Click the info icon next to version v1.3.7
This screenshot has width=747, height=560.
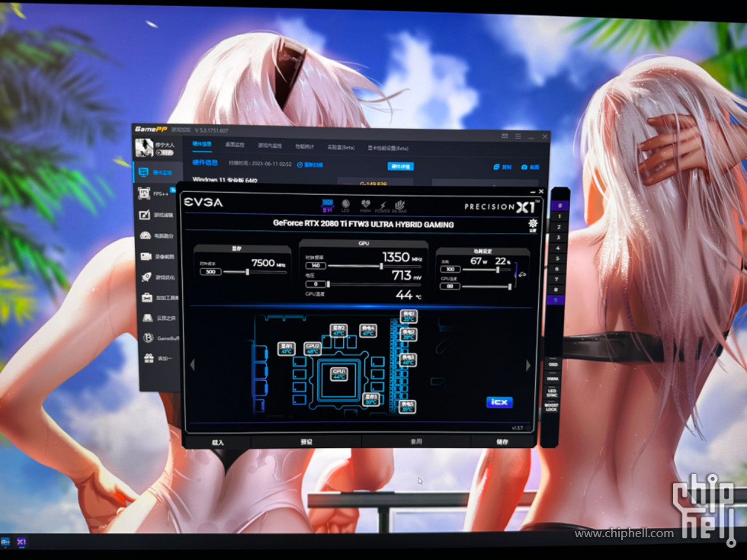click(527, 428)
